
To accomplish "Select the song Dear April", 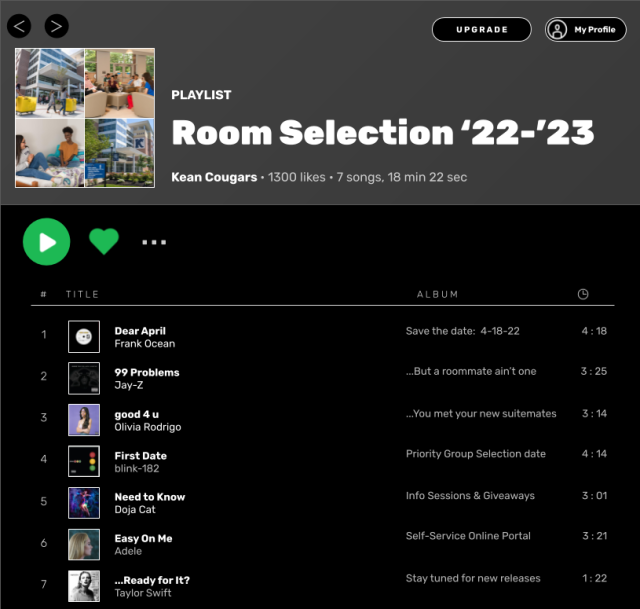I will [x=140, y=331].
